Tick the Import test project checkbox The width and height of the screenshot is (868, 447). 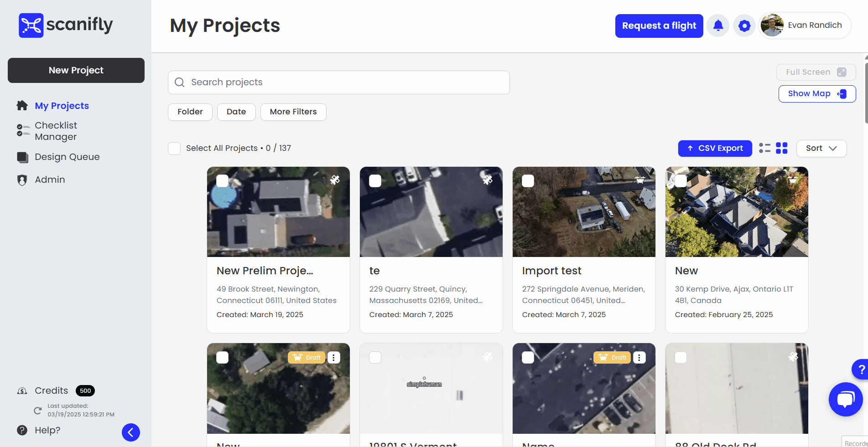tap(528, 181)
